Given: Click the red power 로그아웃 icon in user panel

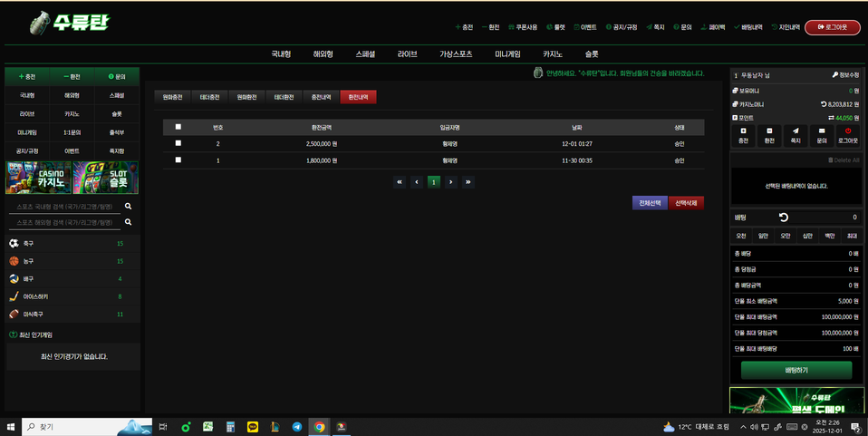Looking at the screenshot, I should pos(847,131).
